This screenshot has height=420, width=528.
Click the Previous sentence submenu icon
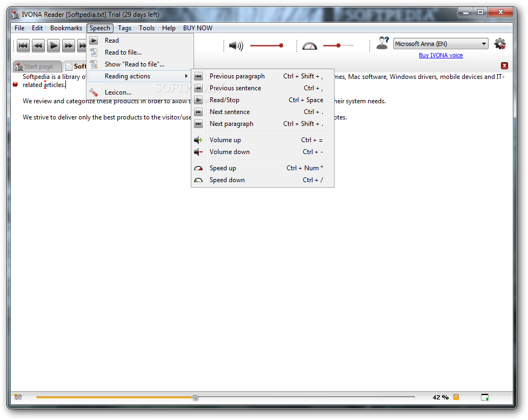pyautogui.click(x=199, y=88)
